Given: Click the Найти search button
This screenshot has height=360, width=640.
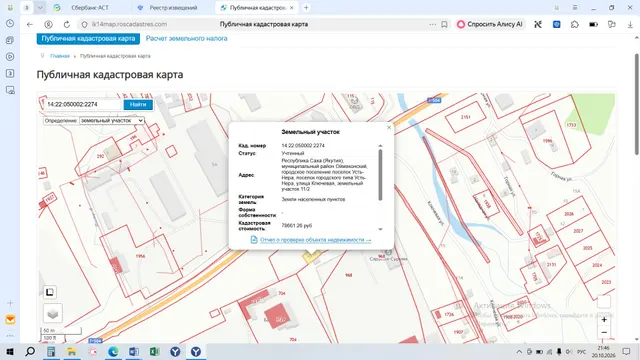Looking at the screenshot, I should pyautogui.click(x=138, y=104).
